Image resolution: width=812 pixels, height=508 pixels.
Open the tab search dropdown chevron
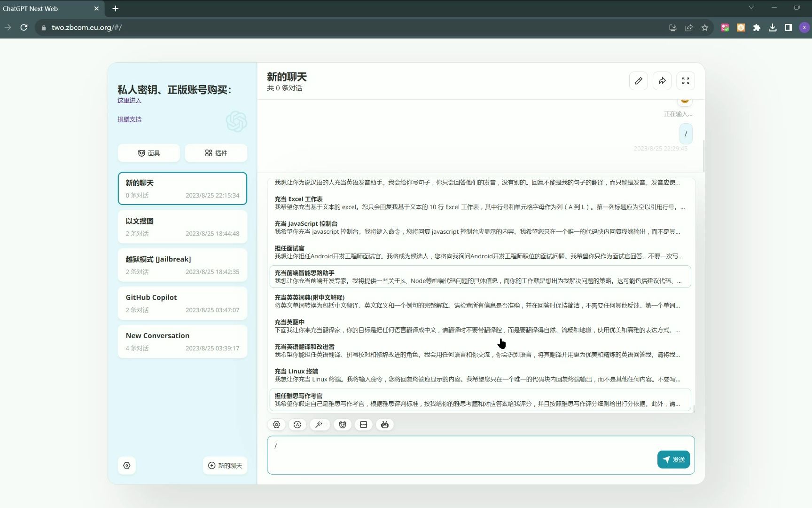point(751,8)
